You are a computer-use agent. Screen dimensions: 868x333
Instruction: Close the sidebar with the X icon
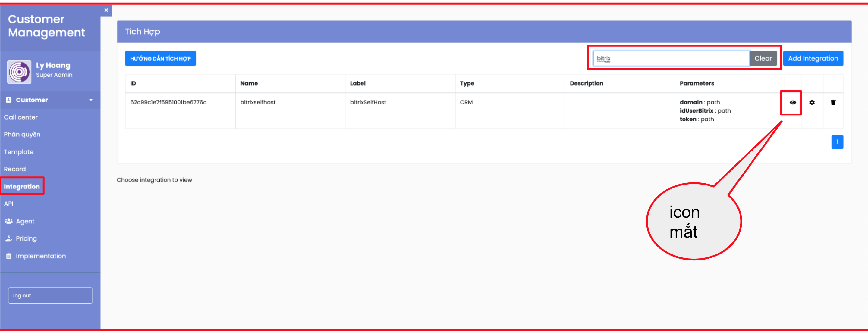tap(106, 10)
